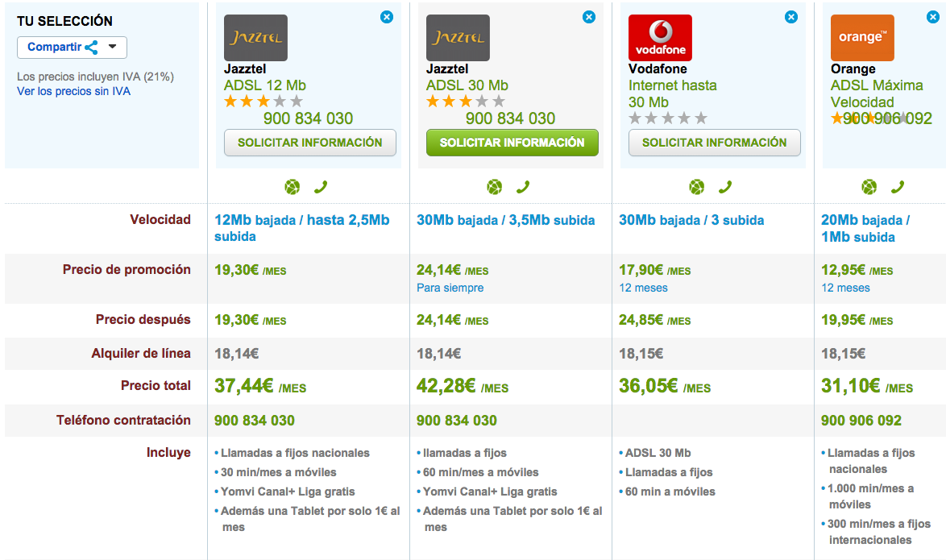Remove Jazztel ADSL 12 Mb from comparison
This screenshot has width=946, height=560.
tap(387, 17)
